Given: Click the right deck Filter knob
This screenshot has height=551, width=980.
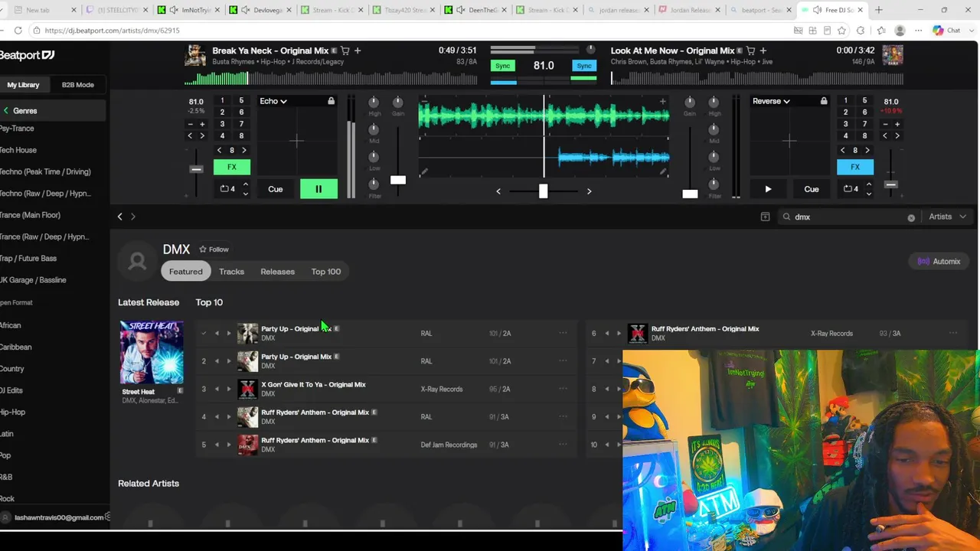Looking at the screenshot, I should tap(713, 184).
